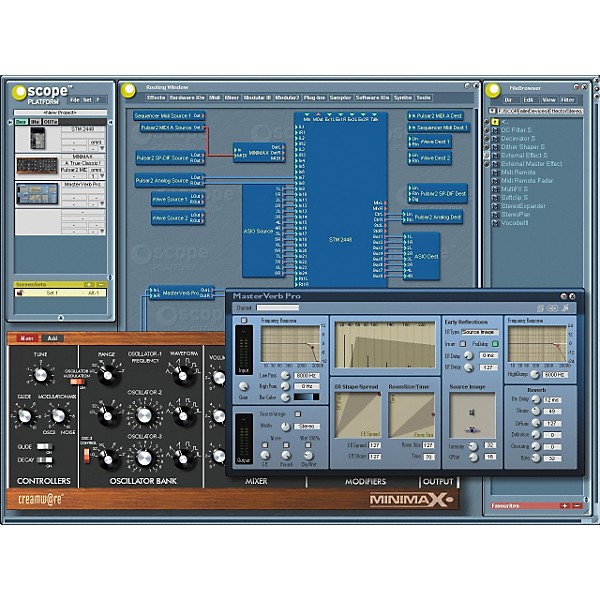Click the arrow right of the device tab bar
The width and height of the screenshot is (600, 600).
pyautogui.click(x=111, y=122)
